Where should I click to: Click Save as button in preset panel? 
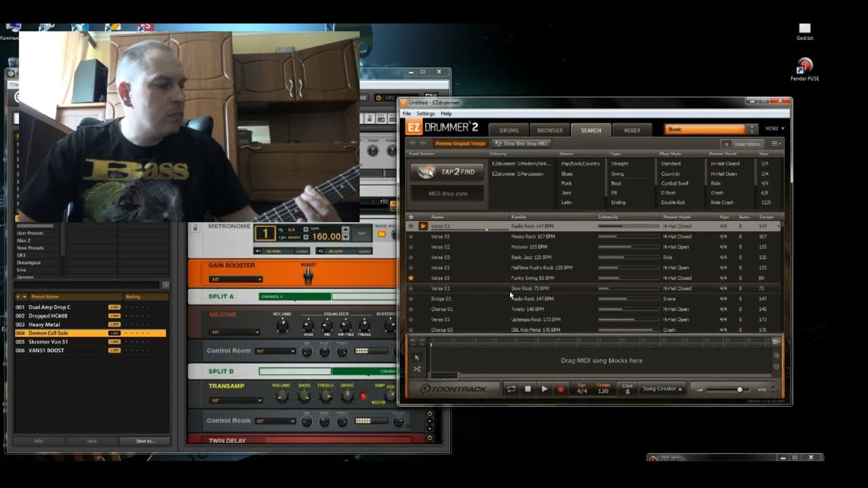point(144,441)
